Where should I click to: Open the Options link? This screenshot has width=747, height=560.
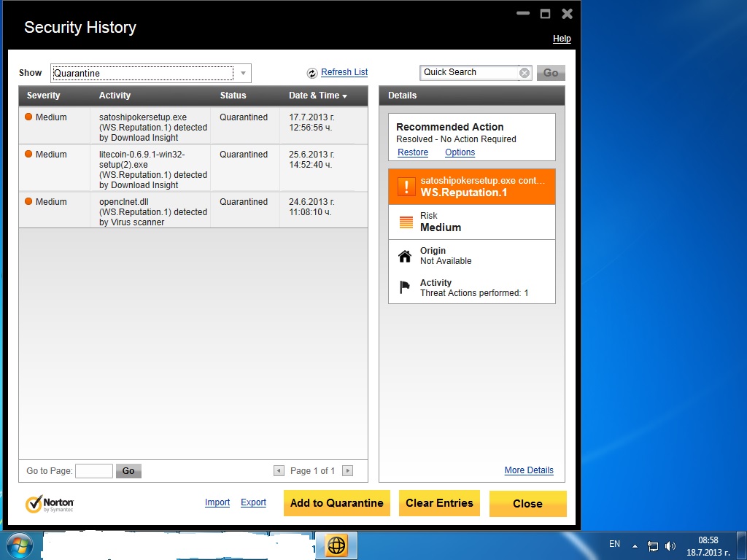point(460,152)
